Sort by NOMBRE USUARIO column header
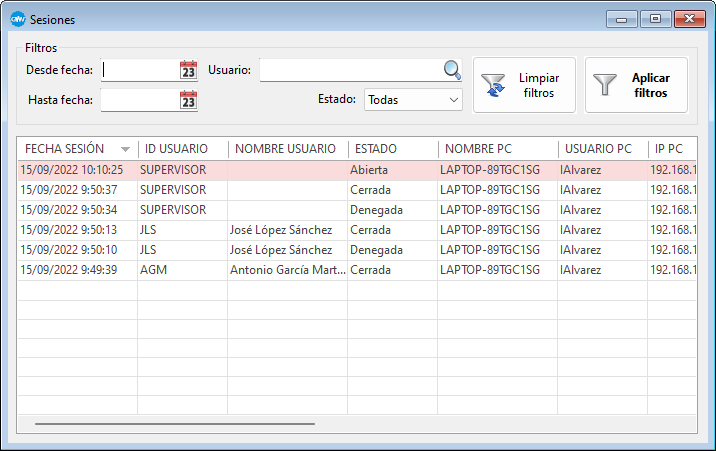Screen dimensions: 716x451 tap(287, 149)
